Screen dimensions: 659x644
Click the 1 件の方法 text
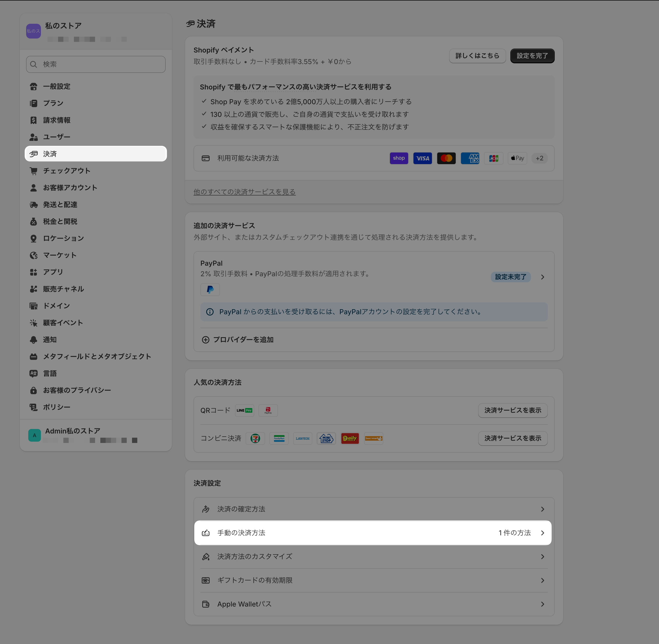click(515, 533)
